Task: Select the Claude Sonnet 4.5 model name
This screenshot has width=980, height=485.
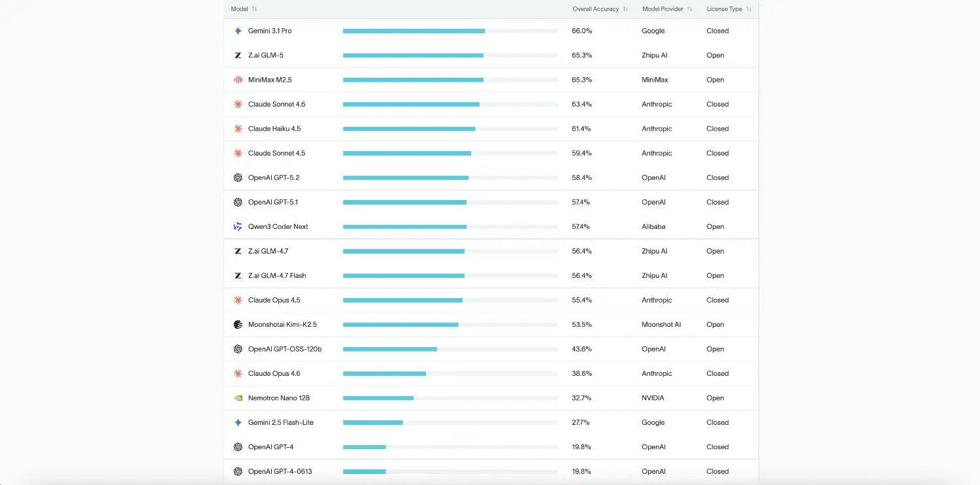Action: [x=276, y=153]
